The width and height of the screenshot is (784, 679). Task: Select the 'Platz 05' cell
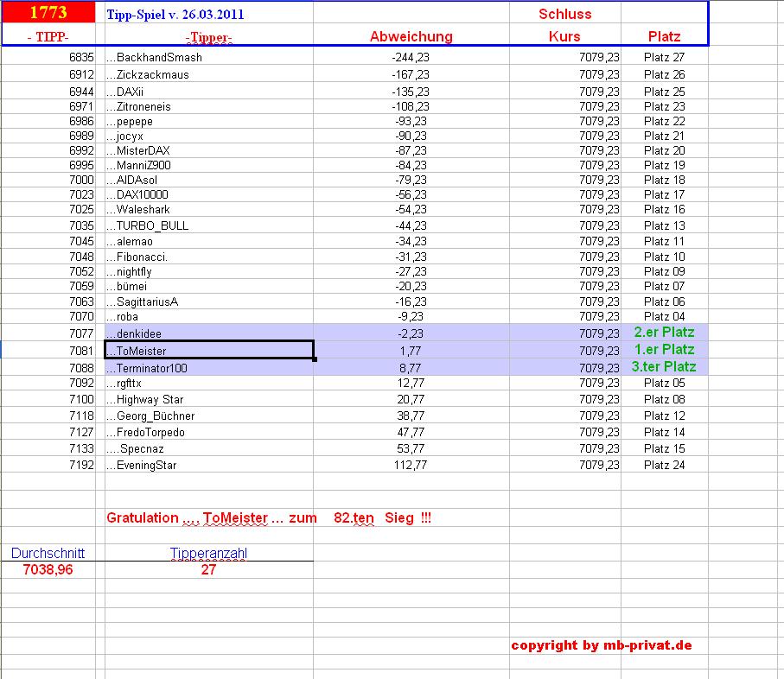[x=664, y=384]
